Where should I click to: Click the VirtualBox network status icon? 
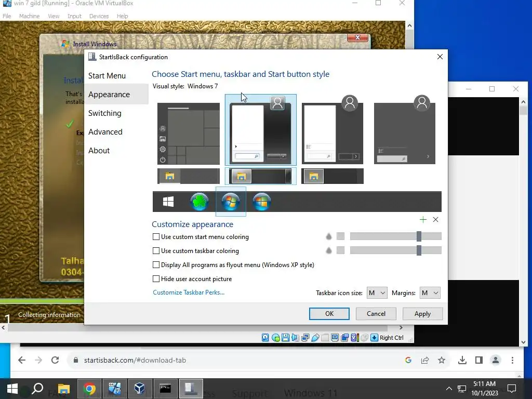point(305,338)
